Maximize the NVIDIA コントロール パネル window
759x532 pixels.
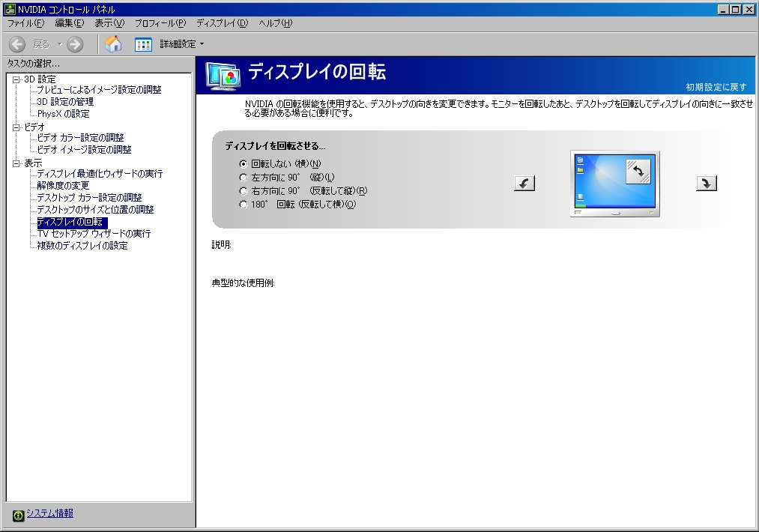point(735,9)
